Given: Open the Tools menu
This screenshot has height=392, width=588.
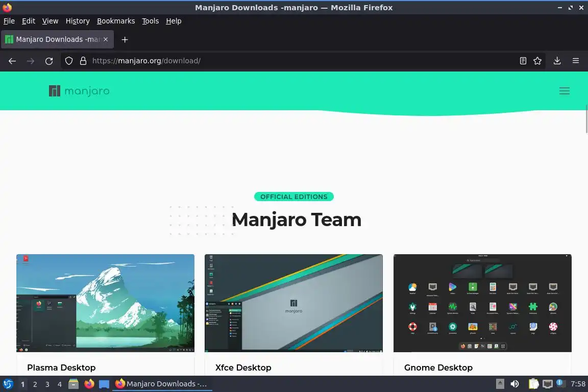Looking at the screenshot, I should click(151, 21).
